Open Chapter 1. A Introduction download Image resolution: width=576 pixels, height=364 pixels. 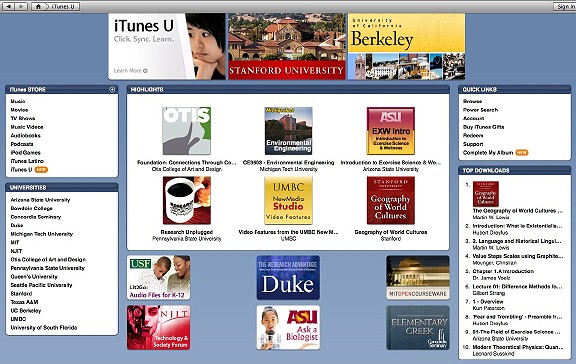click(503, 271)
